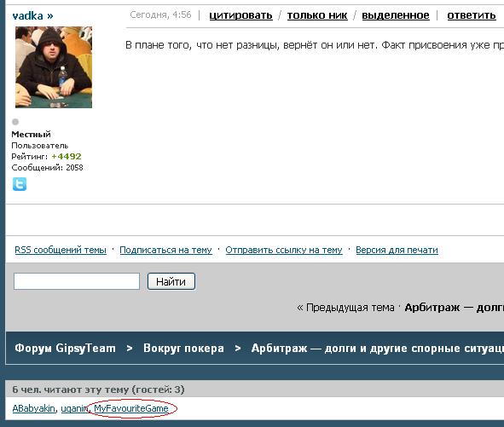The width and height of the screenshot is (504, 427).
Task: Click 'выделенное' quote selection link
Action: [396, 15]
